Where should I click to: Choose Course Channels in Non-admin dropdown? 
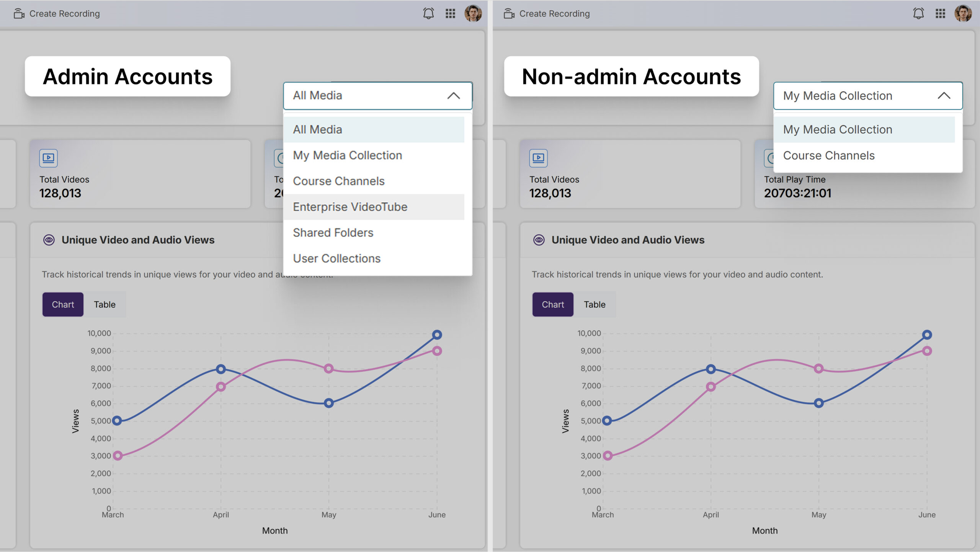(x=828, y=155)
